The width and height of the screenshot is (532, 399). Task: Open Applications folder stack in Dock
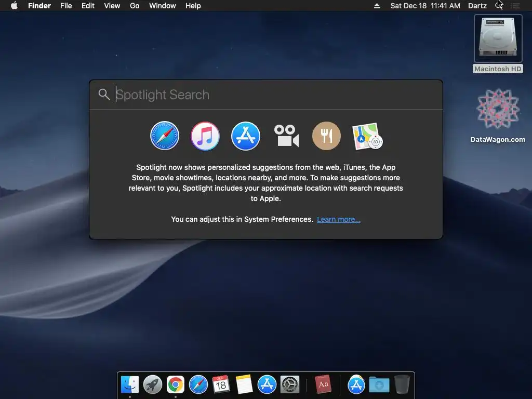356,384
